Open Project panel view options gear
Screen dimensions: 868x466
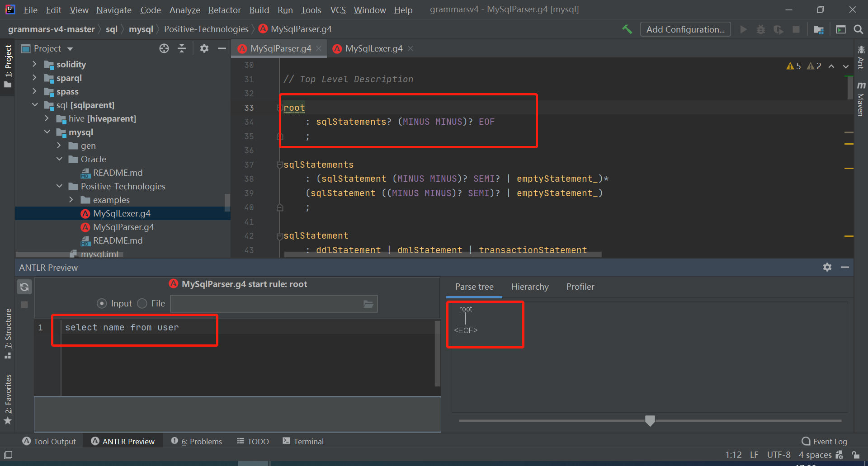(x=204, y=48)
